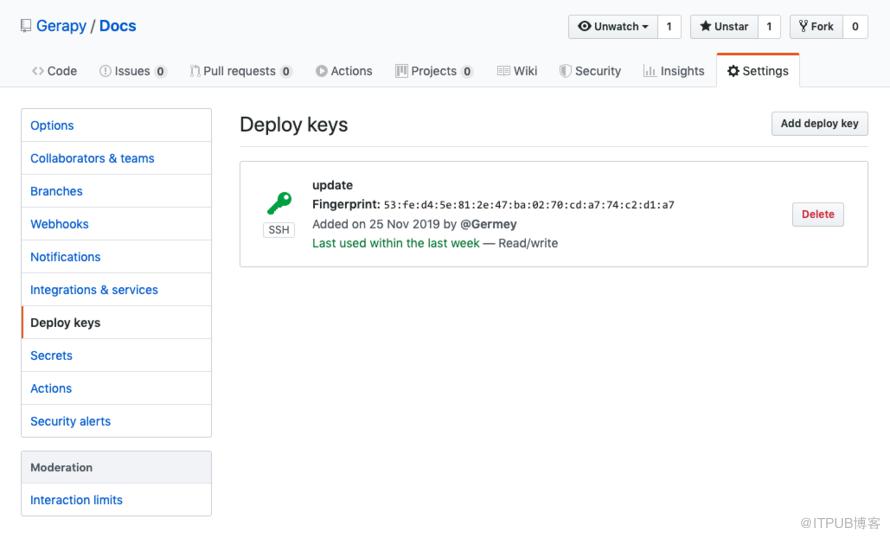Open Options in settings sidebar
This screenshot has height=538, width=890.
116,125
